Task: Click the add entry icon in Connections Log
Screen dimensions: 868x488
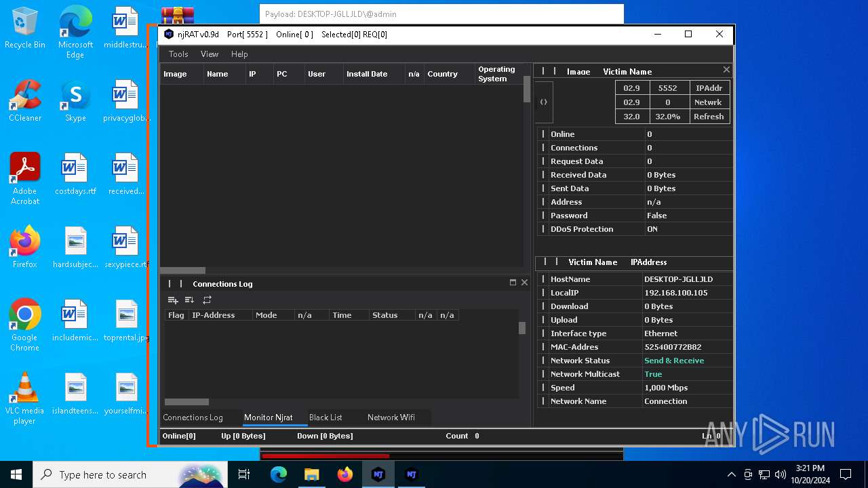Action: pos(173,300)
